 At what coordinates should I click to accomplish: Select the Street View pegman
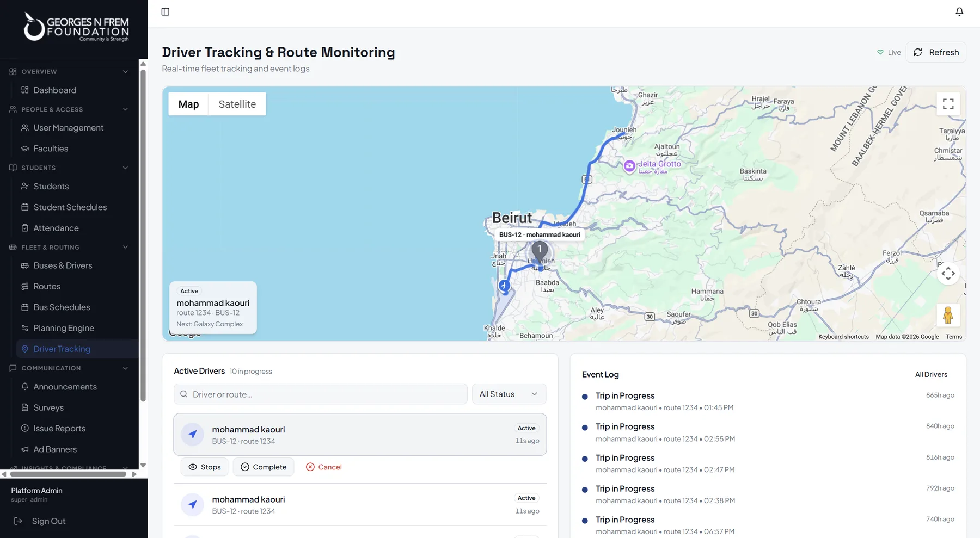pos(948,315)
